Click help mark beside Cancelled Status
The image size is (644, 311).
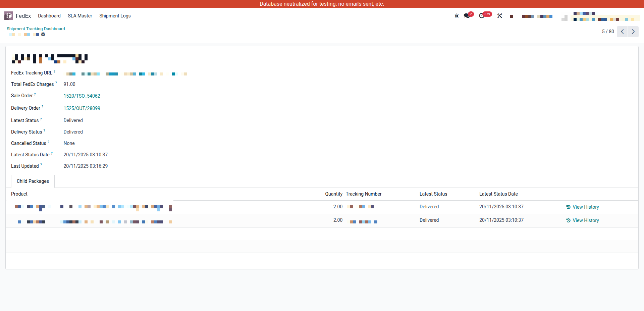pyautogui.click(x=48, y=142)
